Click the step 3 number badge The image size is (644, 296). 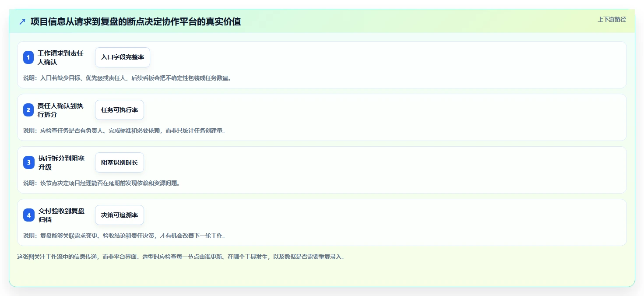coord(28,162)
